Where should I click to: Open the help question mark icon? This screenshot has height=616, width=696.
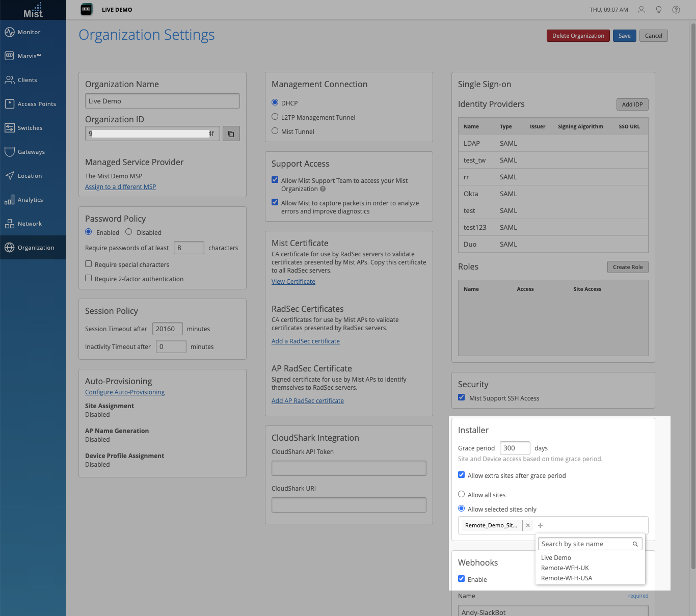[676, 10]
